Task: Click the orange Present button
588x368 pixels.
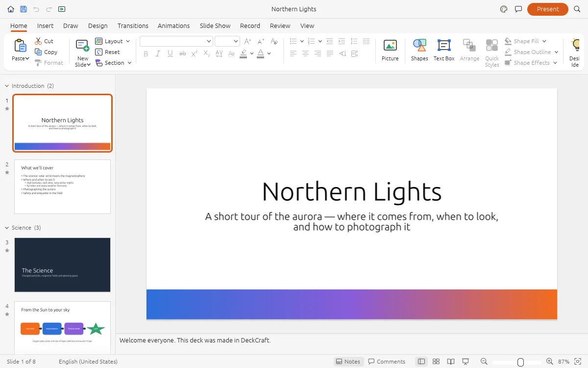Action: coord(548,9)
